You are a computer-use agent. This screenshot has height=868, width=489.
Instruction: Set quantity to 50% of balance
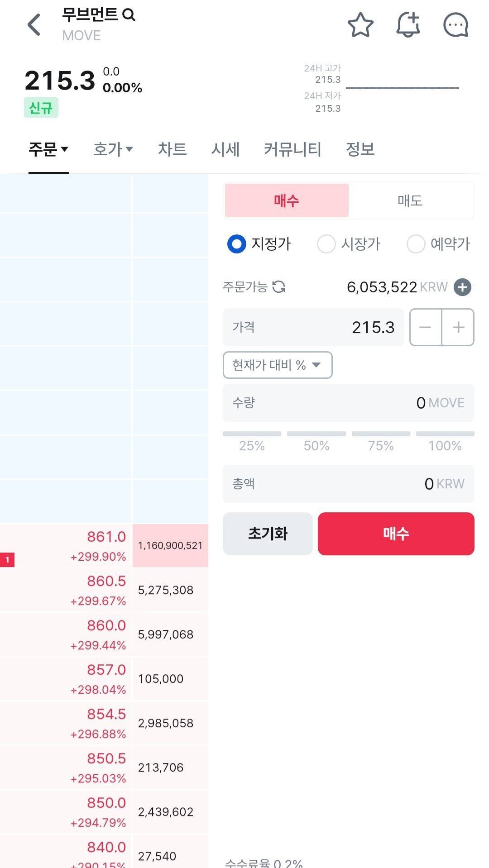pyautogui.click(x=316, y=441)
